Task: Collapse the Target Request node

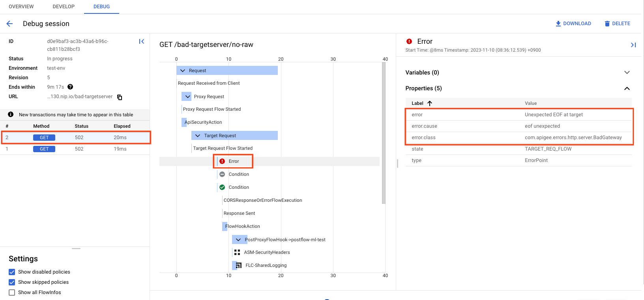Action: coord(198,136)
